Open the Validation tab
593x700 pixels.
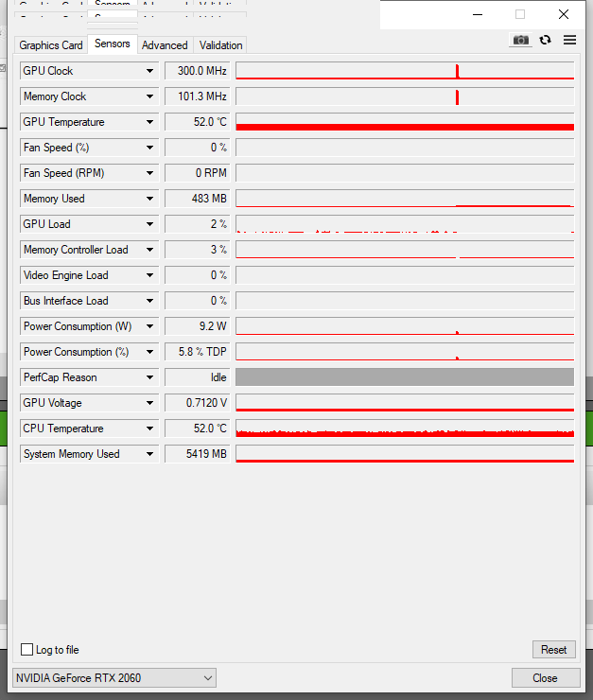tap(221, 45)
